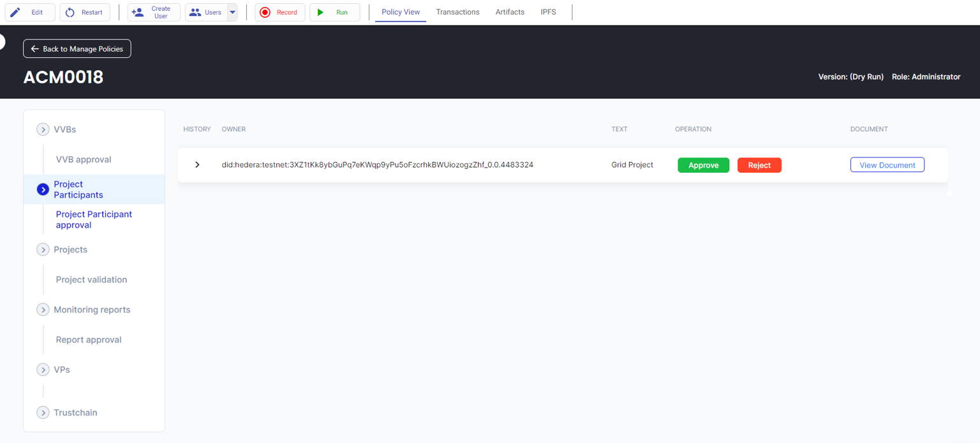Click the owner DID text in row
This screenshot has width=980, height=443.
(x=377, y=165)
